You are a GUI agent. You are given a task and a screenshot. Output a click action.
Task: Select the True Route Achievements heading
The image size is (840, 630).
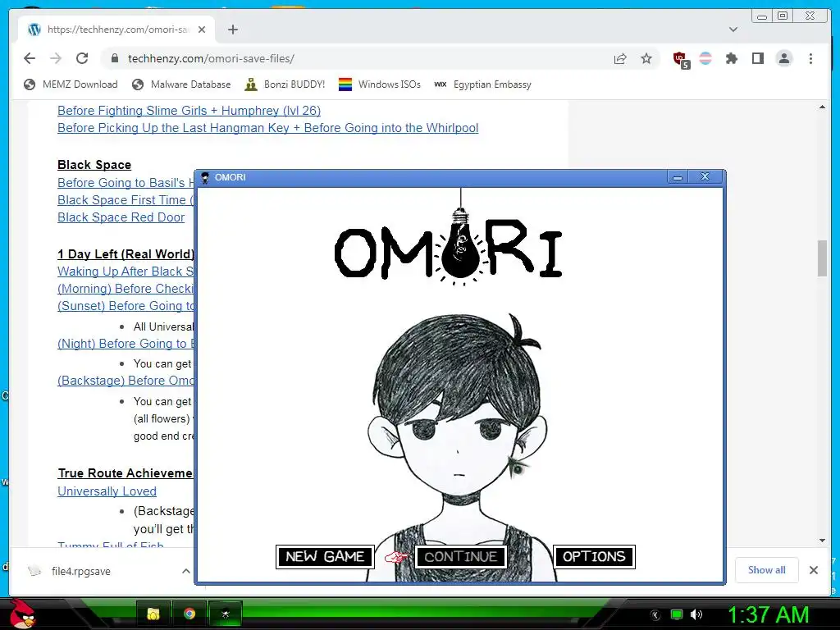pyautogui.click(x=126, y=473)
